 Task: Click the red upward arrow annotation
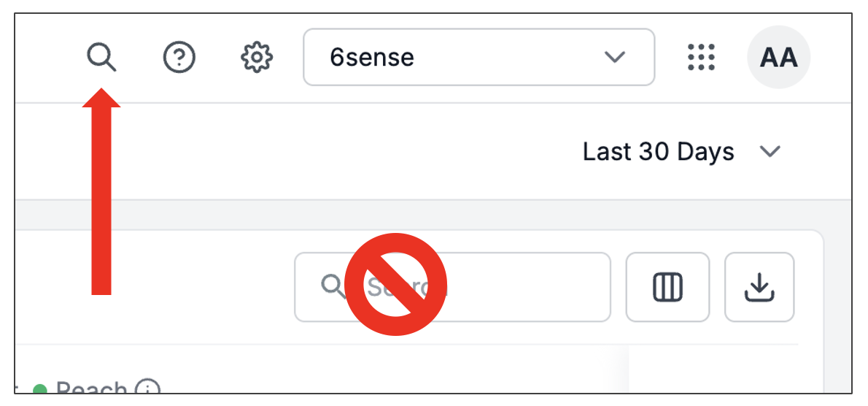101,191
